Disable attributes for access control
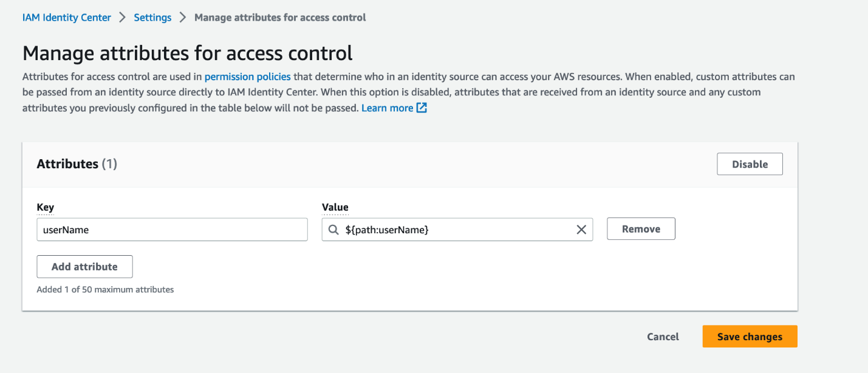Viewport: 868px width, 373px height. click(x=750, y=163)
